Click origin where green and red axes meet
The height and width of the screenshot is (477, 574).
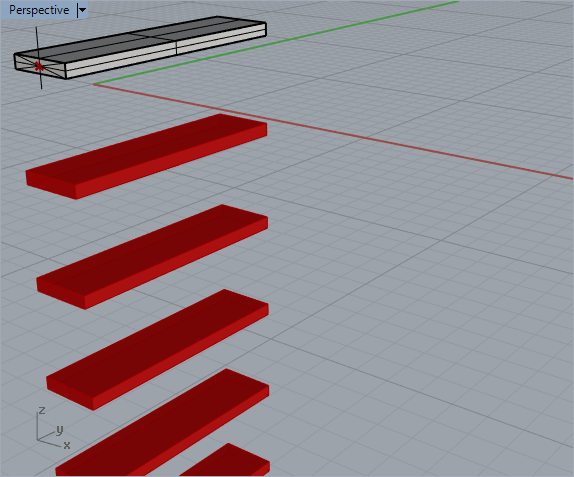(x=94, y=84)
